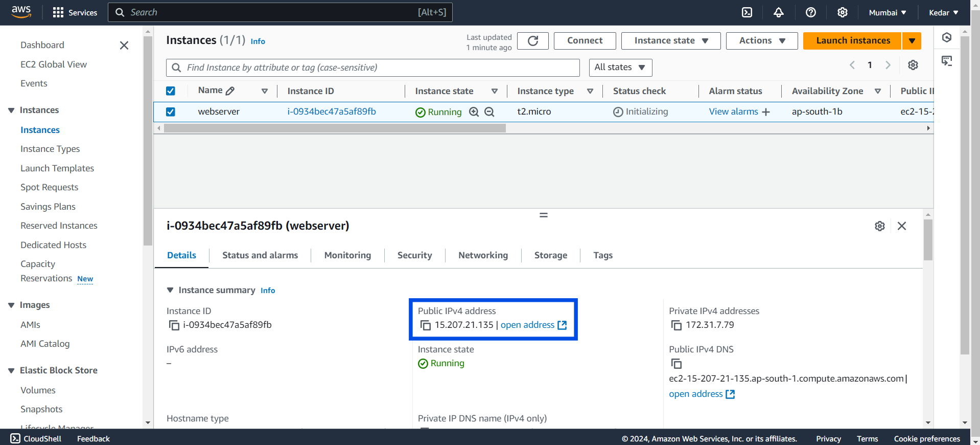Open the Kedar account menu
The image size is (980, 445).
(943, 13)
